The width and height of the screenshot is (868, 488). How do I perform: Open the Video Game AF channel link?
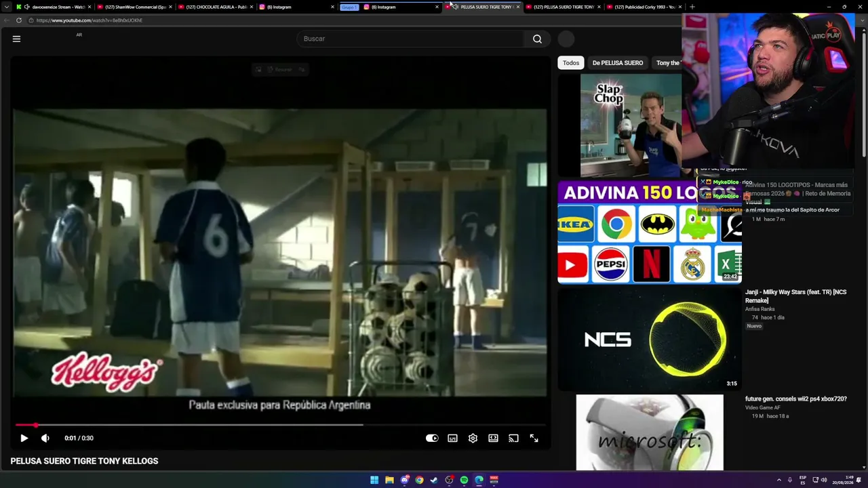pos(763,407)
